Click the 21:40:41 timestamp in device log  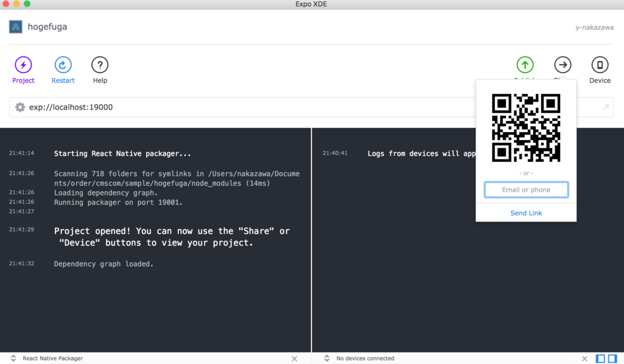pyautogui.click(x=335, y=153)
